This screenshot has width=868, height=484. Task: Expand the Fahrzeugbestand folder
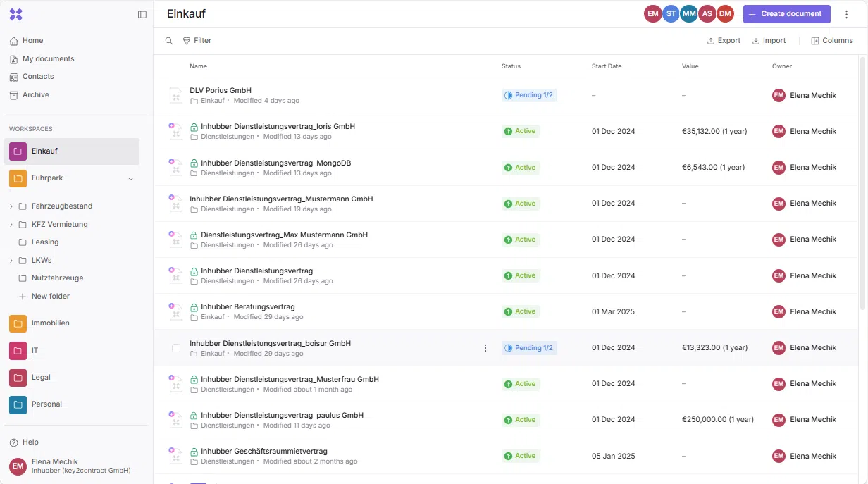tap(11, 206)
